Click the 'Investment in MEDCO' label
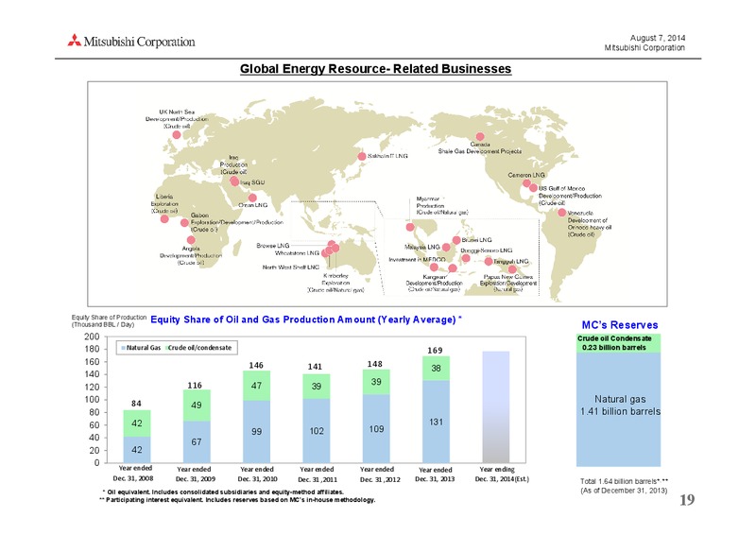756x535 pixels. [x=417, y=260]
